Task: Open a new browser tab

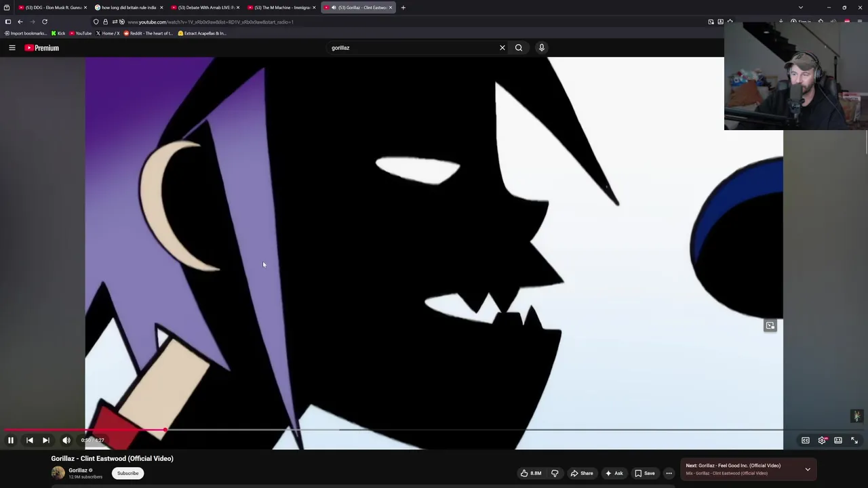Action: coord(403,7)
